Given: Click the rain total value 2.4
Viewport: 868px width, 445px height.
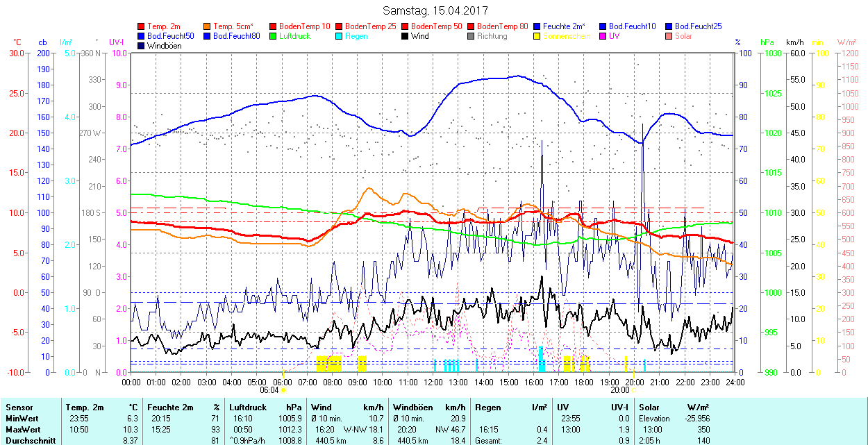Looking at the screenshot, I should (x=542, y=441).
